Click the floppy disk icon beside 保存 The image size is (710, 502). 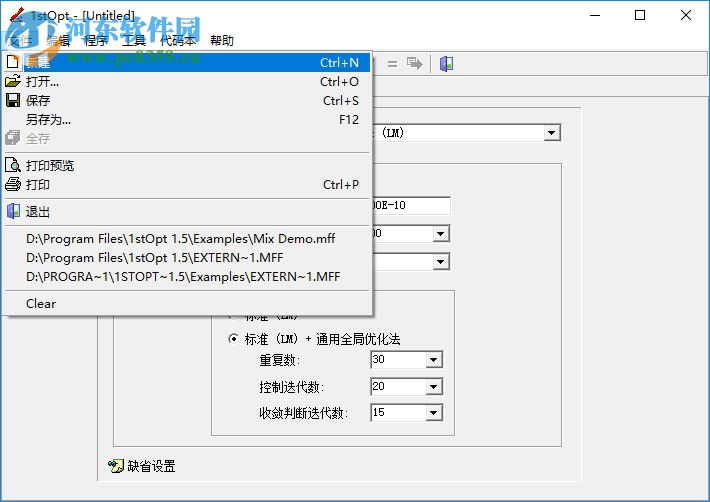(x=13, y=100)
